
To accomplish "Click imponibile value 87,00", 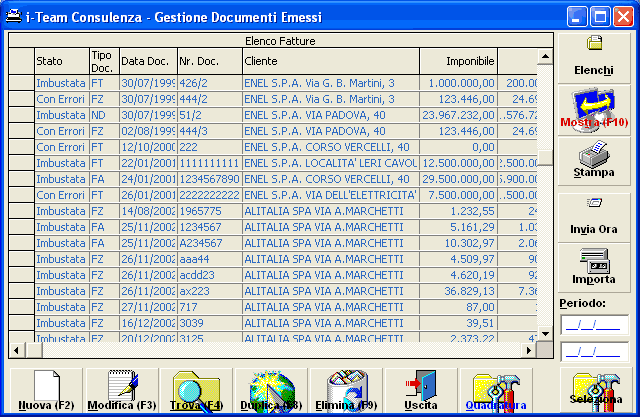I will (x=458, y=307).
